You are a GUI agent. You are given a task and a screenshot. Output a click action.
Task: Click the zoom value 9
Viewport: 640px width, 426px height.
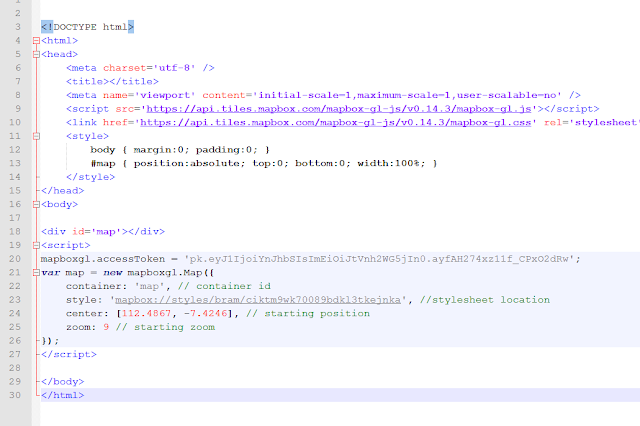click(x=106, y=327)
